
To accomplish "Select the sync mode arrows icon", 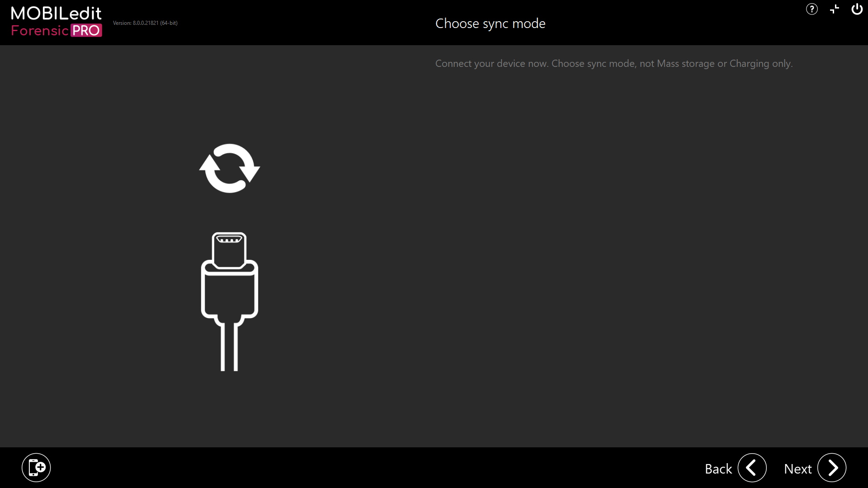I will (x=229, y=168).
